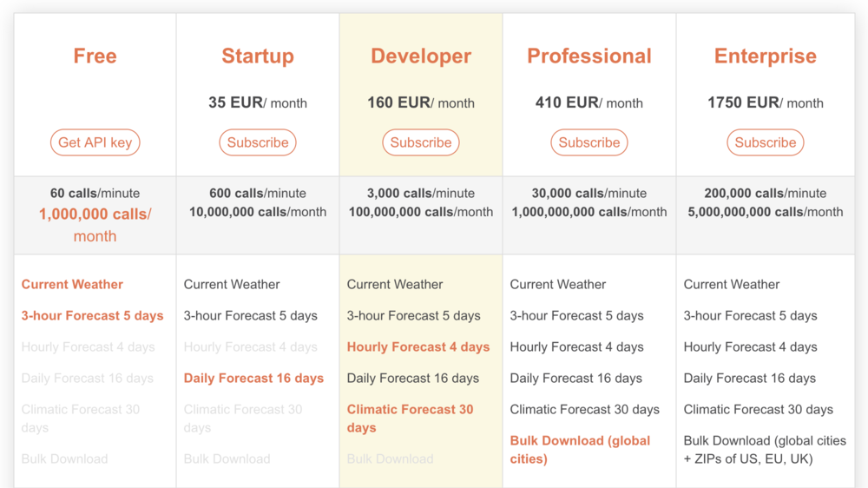Open Hourly Forecast 4 days in Developer column
This screenshot has height=488, width=868.
418,346
